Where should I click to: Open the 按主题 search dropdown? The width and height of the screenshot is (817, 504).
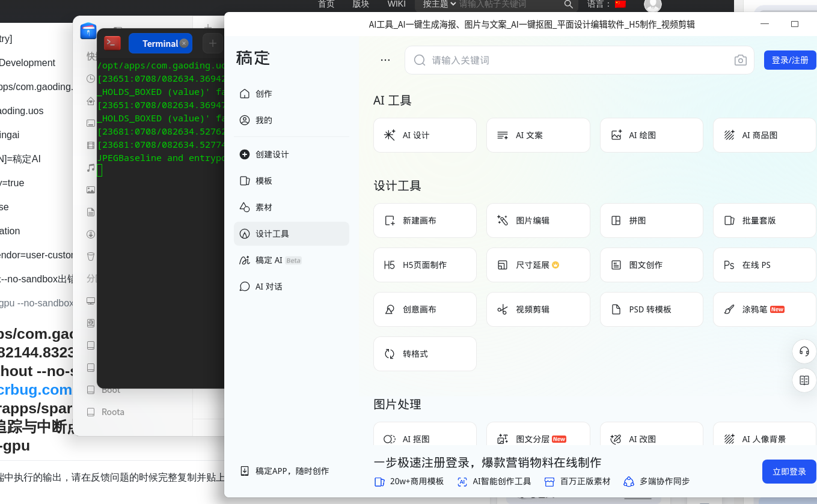pyautogui.click(x=439, y=4)
